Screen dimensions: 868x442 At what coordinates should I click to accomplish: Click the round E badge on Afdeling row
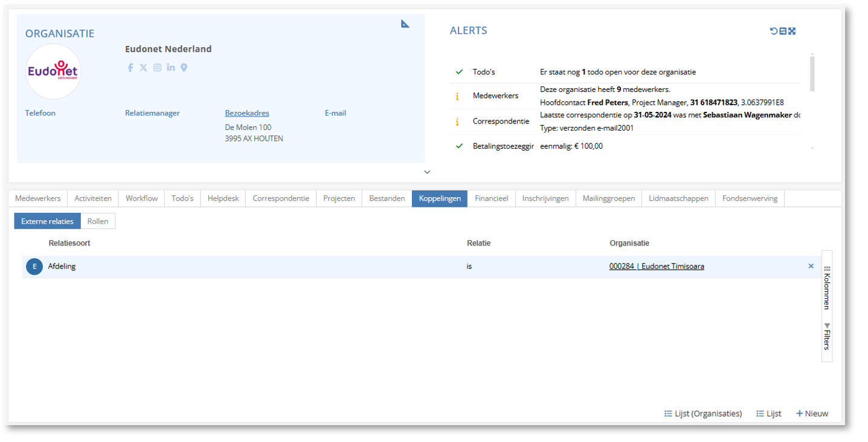[x=34, y=266]
